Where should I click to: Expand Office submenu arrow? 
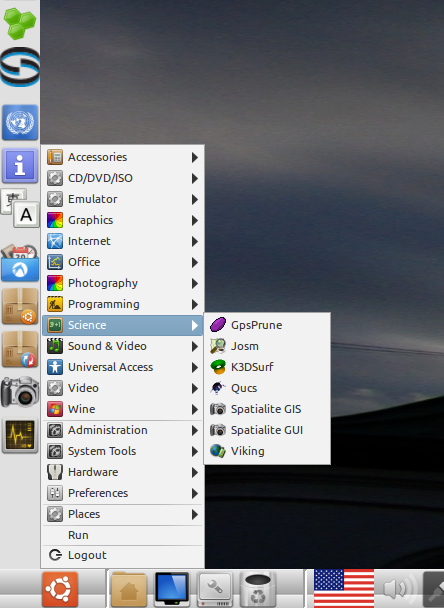195,262
